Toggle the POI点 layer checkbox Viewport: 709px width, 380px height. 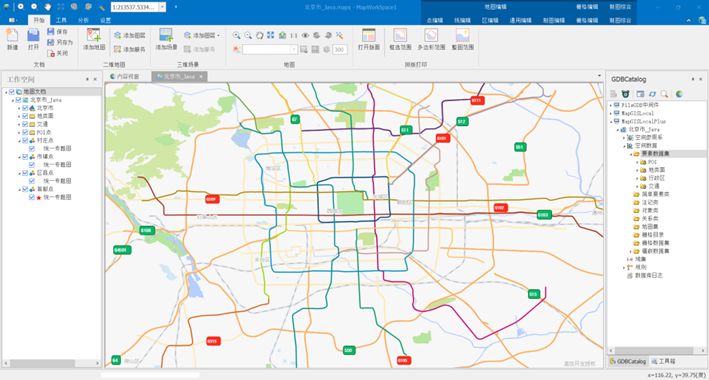[x=26, y=132]
